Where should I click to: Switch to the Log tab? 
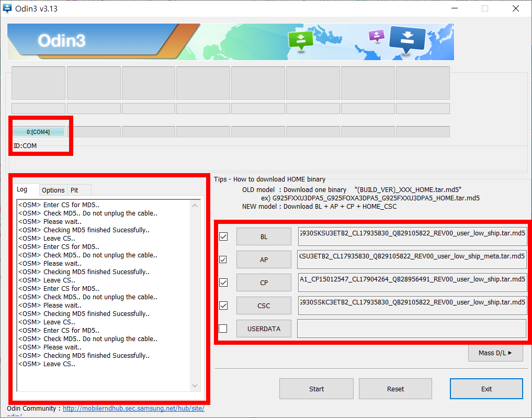pyautogui.click(x=27, y=189)
